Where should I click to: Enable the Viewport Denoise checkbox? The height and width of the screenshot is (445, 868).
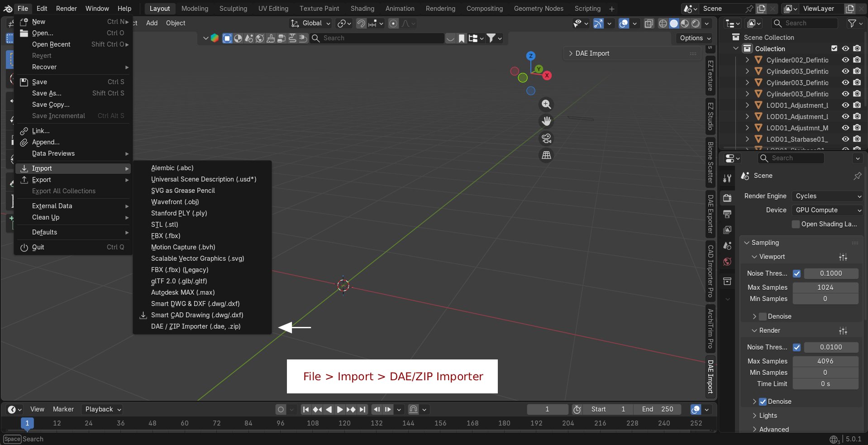[763, 316]
